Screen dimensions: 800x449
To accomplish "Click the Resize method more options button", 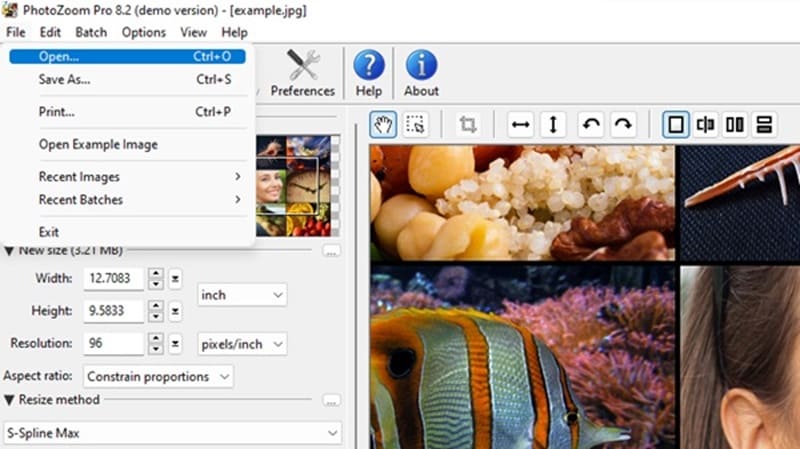I will pos(331,401).
